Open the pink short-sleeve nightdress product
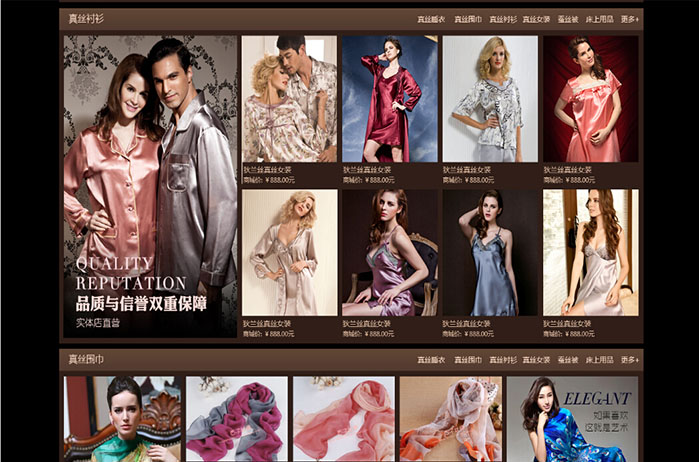Viewport: 699px width, 462px height. click(590, 99)
